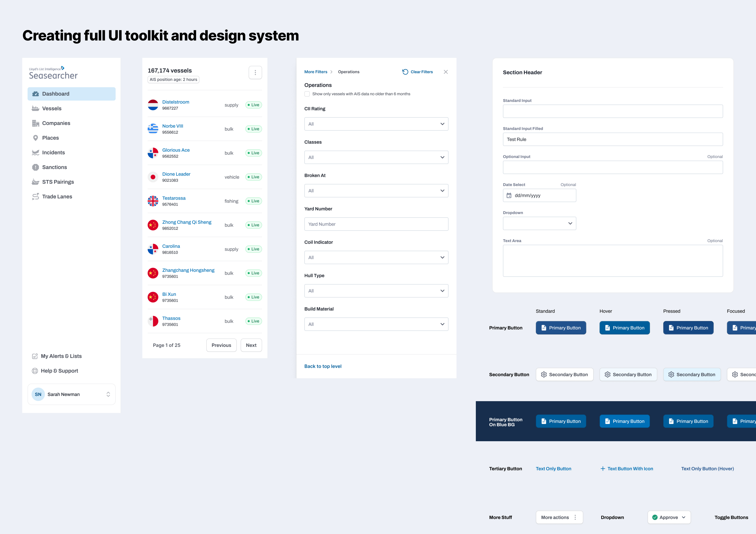The image size is (756, 534).
Task: Enable the show-only-recent-AIS-data checkbox
Action: [x=307, y=94]
